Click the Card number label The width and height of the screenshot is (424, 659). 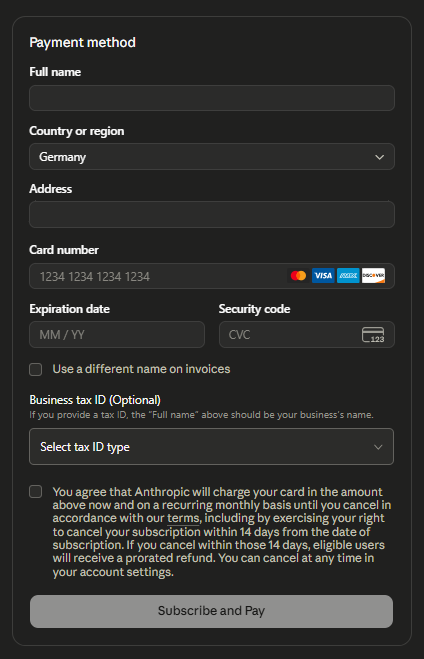point(64,250)
